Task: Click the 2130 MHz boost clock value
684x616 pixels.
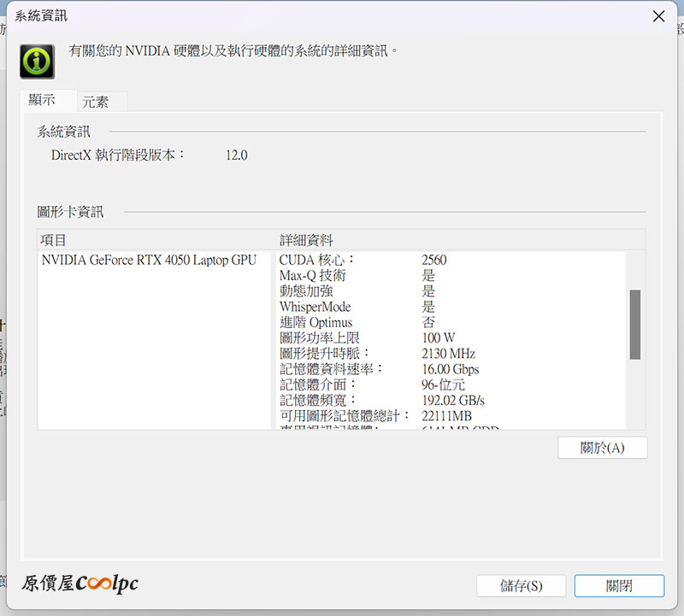Action: pyautogui.click(x=448, y=354)
